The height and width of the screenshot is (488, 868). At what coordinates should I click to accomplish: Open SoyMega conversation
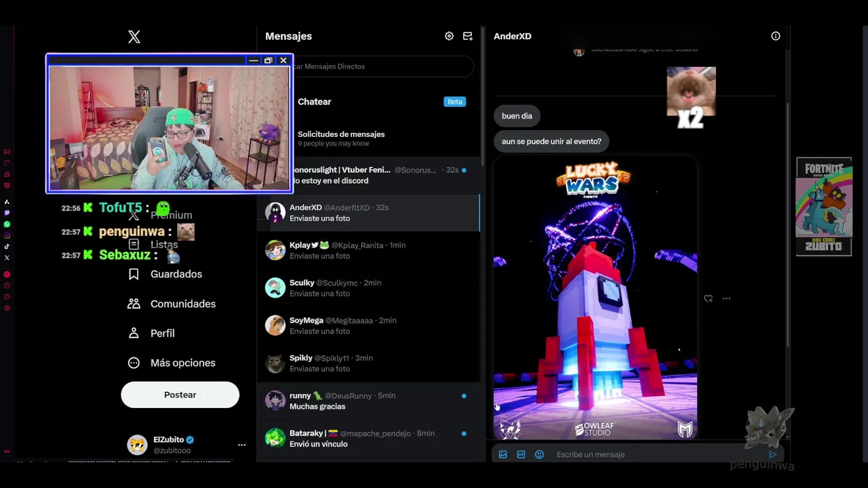coord(368,325)
